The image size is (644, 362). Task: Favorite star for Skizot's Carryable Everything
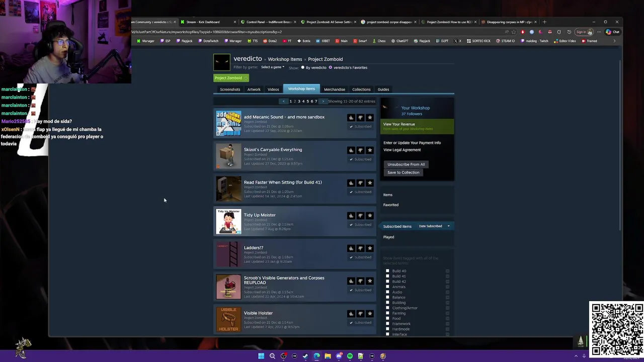(370, 150)
